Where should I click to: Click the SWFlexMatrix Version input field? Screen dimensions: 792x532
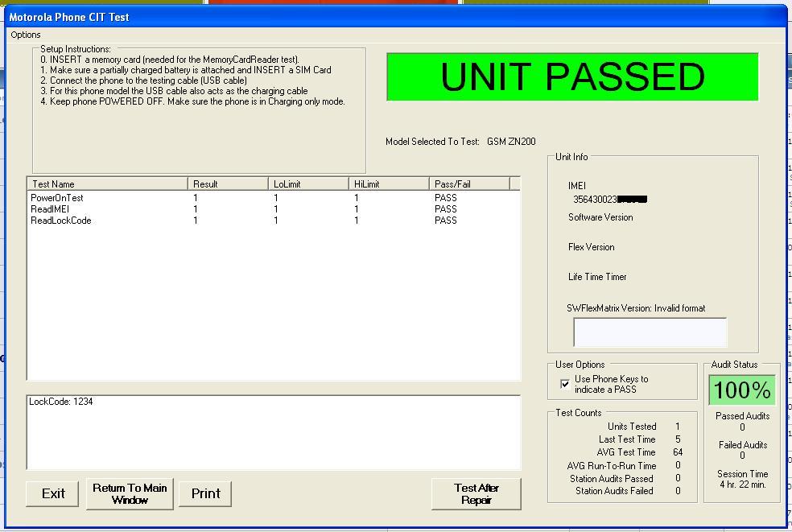pos(650,332)
